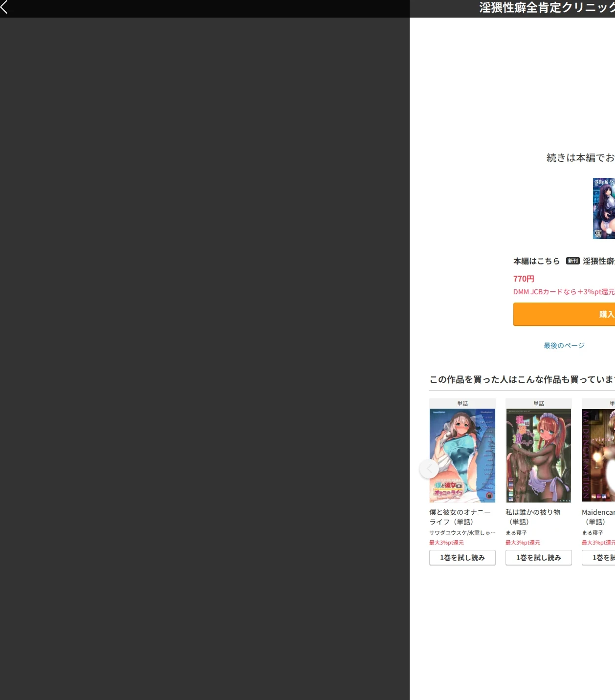The width and height of the screenshot is (615, 700).
Task: Click 1巻を試し読み under 私は誰かの被り物
Action: click(x=539, y=558)
